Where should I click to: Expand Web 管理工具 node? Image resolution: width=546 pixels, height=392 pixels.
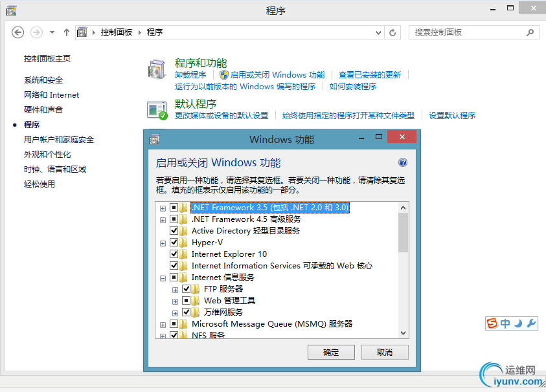[175, 301]
